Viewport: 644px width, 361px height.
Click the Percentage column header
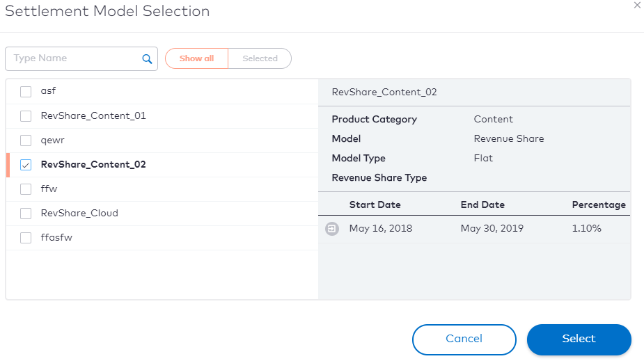coord(599,204)
